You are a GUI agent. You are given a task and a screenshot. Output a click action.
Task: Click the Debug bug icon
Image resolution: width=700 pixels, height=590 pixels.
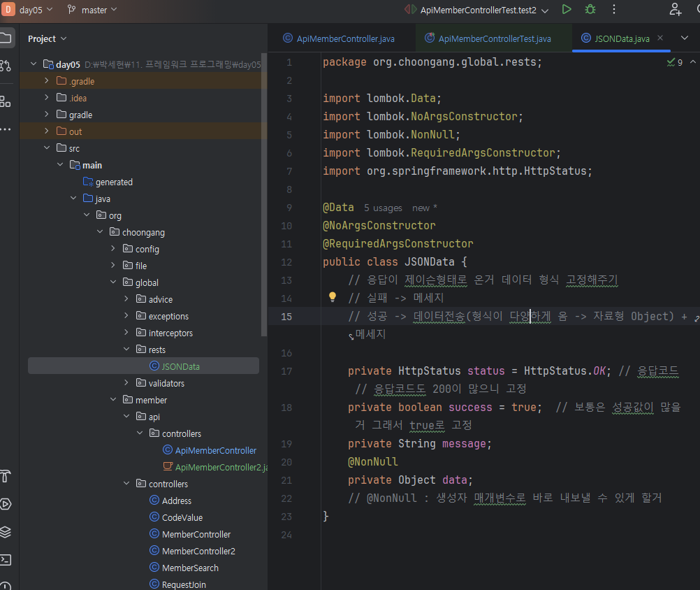click(590, 10)
